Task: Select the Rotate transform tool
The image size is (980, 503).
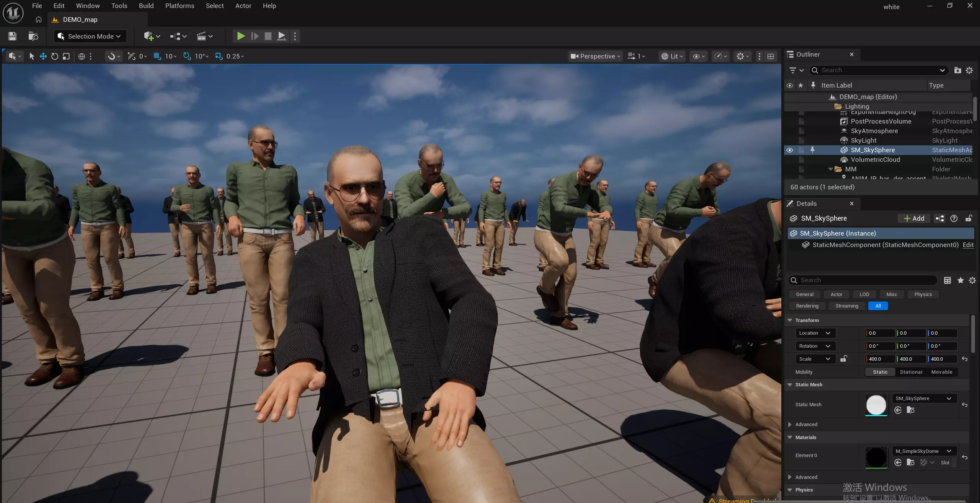Action: (x=55, y=56)
